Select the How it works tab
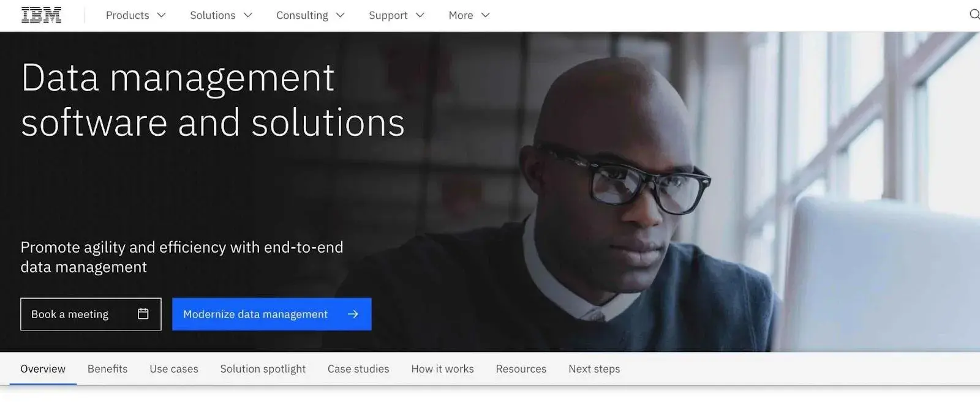Image resolution: width=980 pixels, height=402 pixels. point(442,369)
